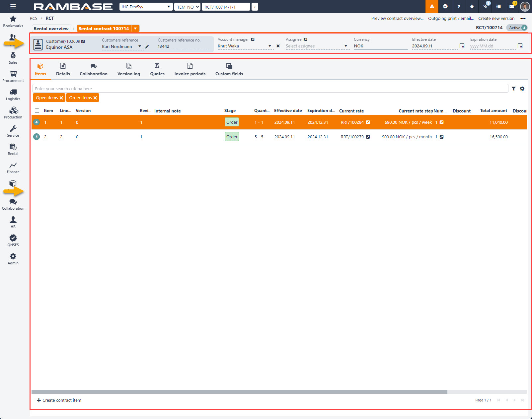Open the Rental module in sidebar
Image resolution: width=532 pixels, height=419 pixels.
(x=13, y=149)
